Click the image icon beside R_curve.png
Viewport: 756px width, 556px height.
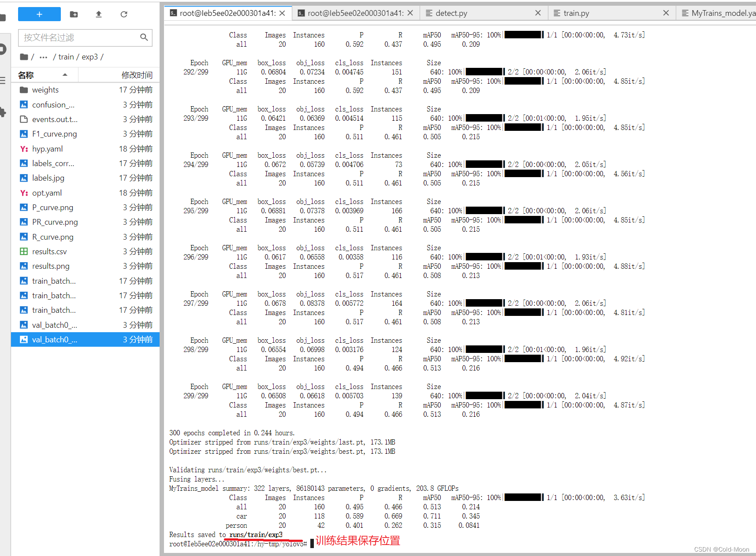click(24, 237)
